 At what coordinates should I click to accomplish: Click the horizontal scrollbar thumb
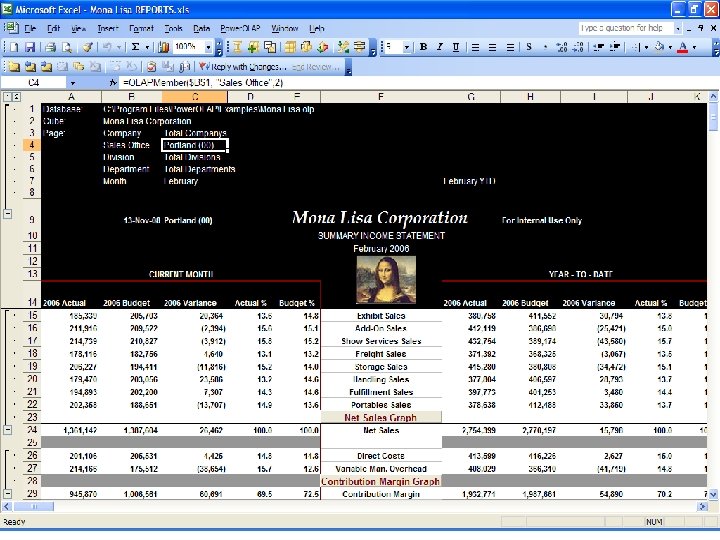point(34,506)
